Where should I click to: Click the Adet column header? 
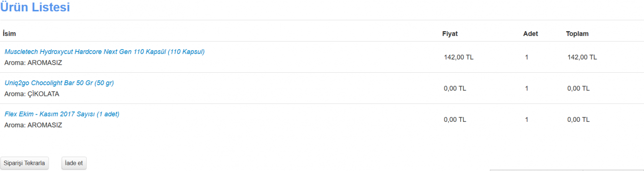pyautogui.click(x=530, y=34)
